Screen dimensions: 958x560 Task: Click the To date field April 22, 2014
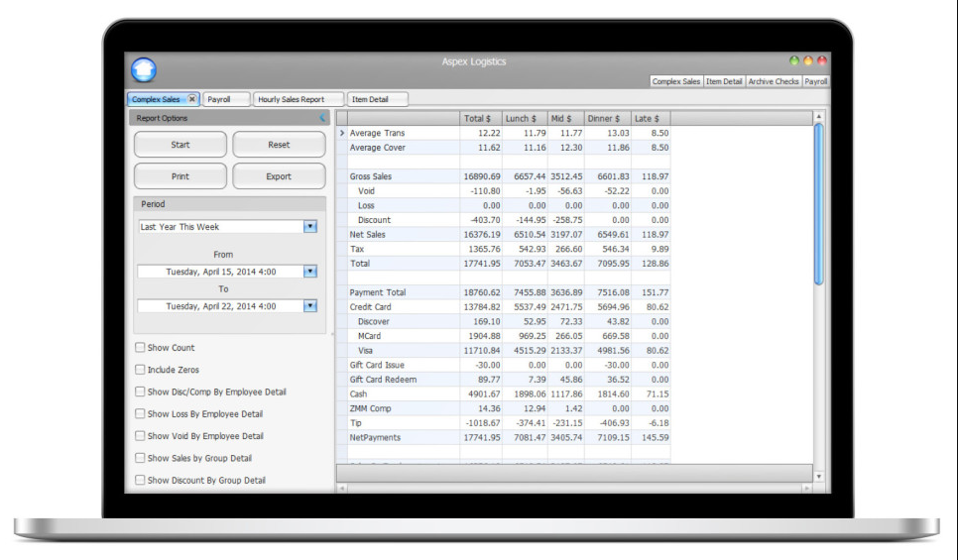click(x=220, y=306)
